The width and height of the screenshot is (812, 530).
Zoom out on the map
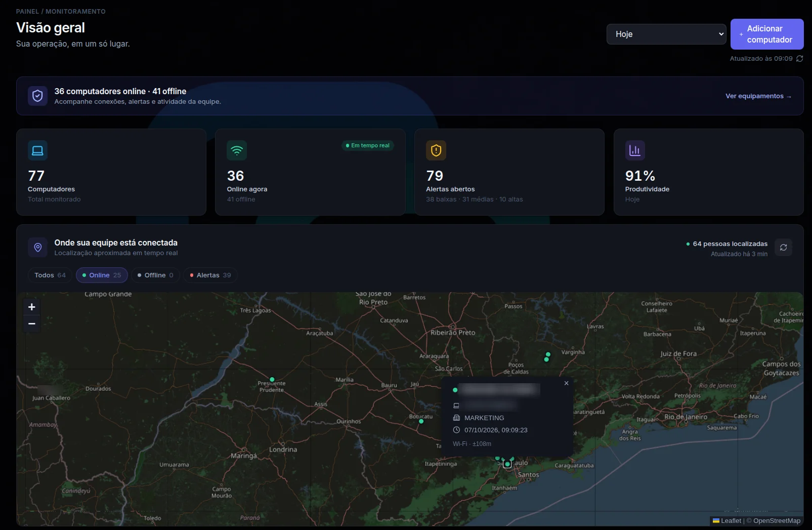tap(32, 323)
